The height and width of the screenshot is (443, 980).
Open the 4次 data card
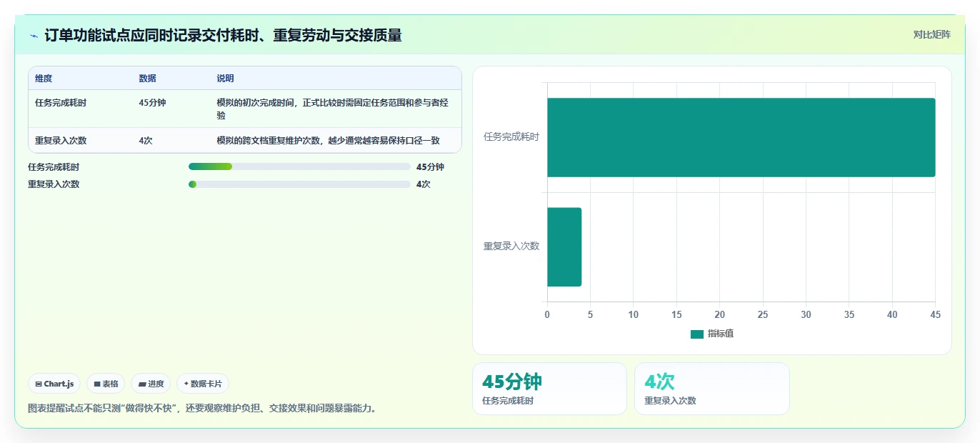[x=711, y=389]
